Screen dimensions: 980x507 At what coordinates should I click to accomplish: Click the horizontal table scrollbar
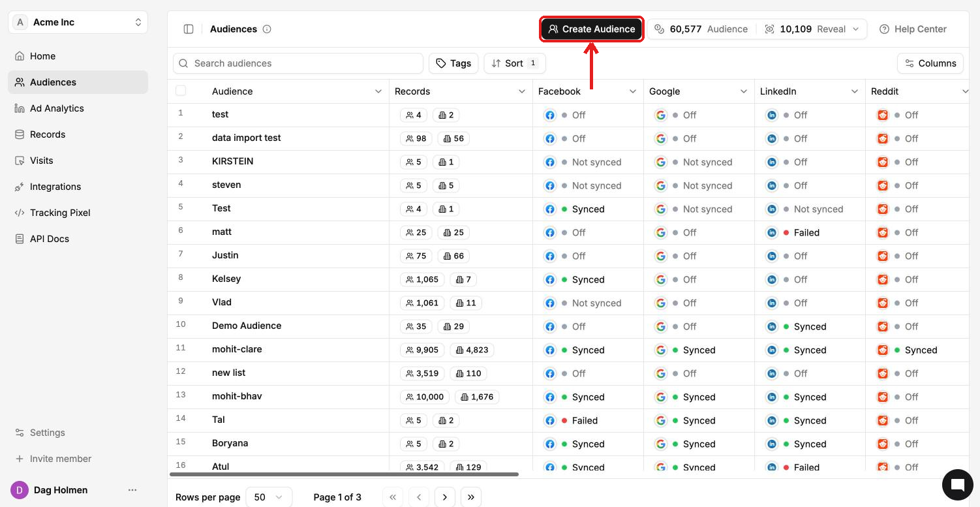344,474
